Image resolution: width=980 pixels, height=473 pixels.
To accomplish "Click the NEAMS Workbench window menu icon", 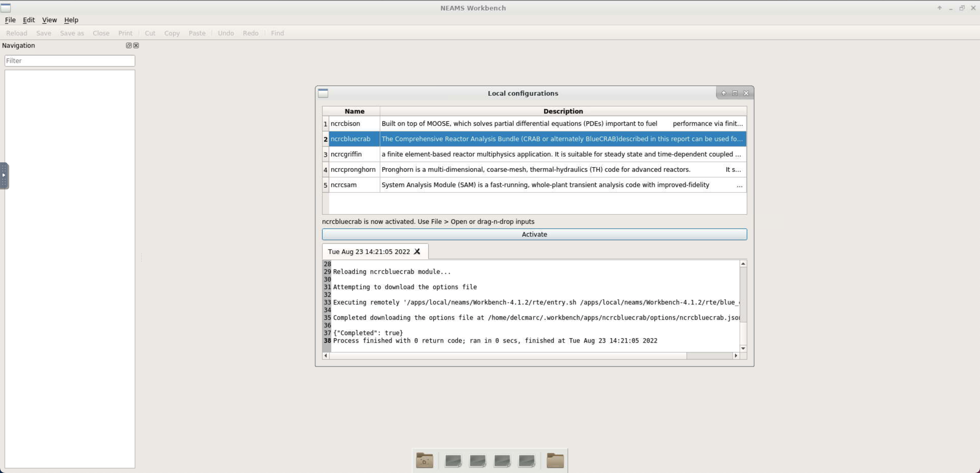I will (6, 8).
